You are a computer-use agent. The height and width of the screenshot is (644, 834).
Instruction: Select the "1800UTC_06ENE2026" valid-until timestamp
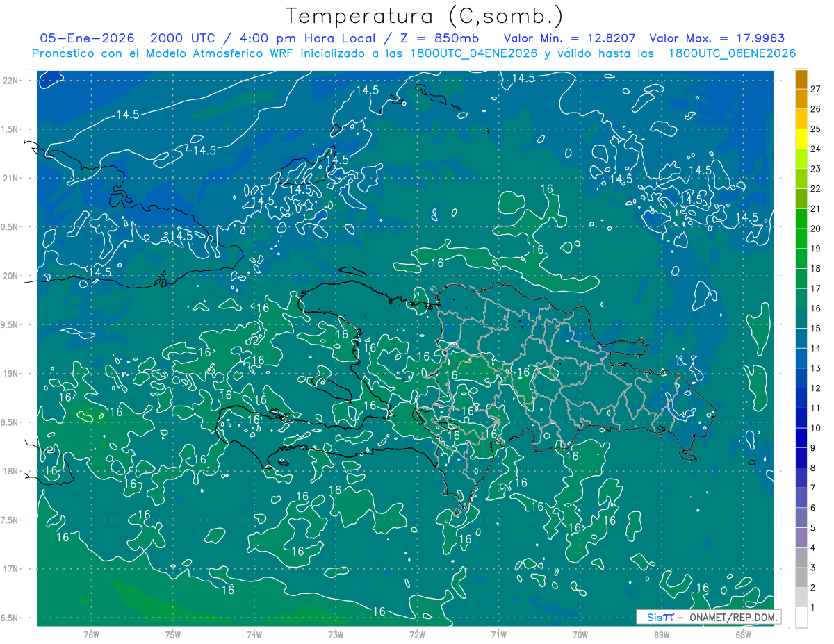click(732, 53)
